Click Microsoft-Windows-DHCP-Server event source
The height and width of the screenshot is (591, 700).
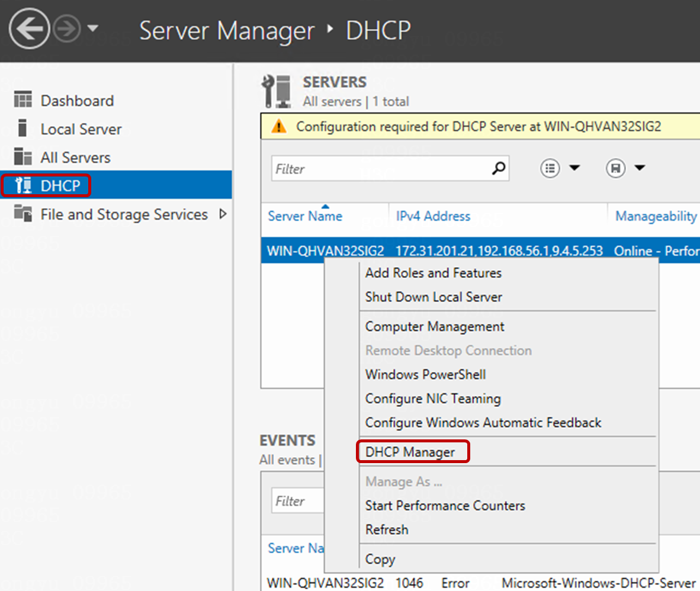click(599, 583)
